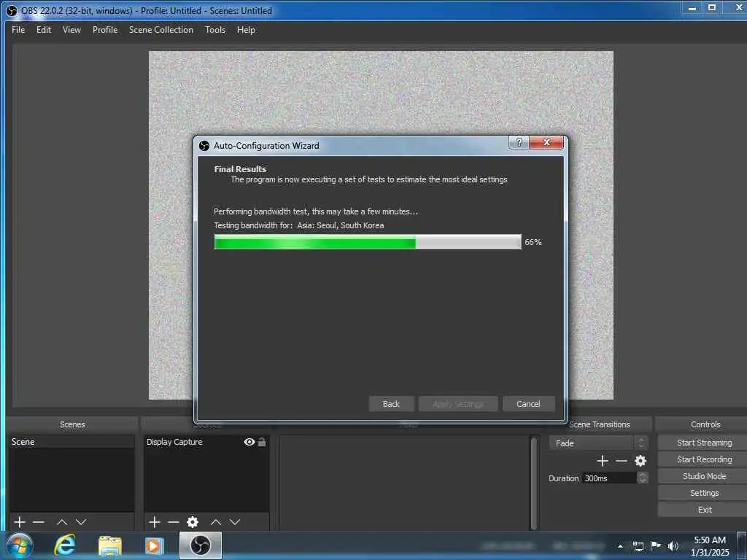This screenshot has height=560, width=747.
Task: Adjust the Duration 300ms spinner arrows
Action: click(642, 478)
